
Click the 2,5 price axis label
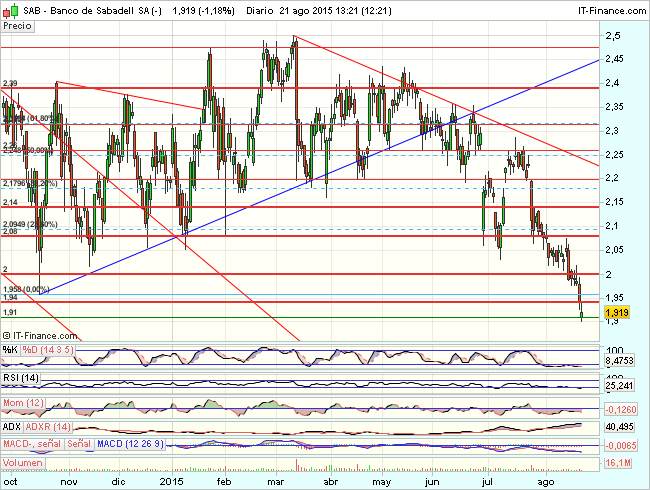click(613, 35)
